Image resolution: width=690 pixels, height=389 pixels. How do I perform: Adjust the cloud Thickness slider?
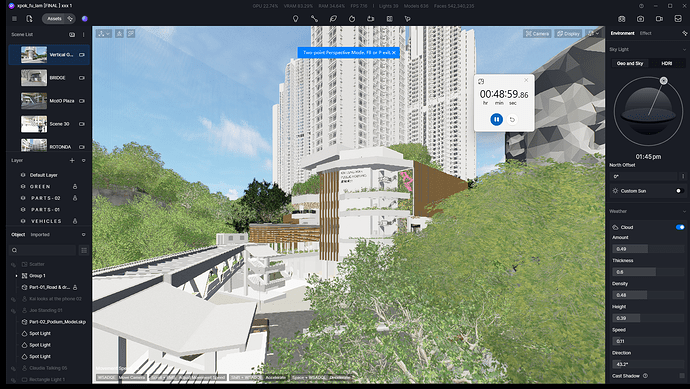[648, 272]
